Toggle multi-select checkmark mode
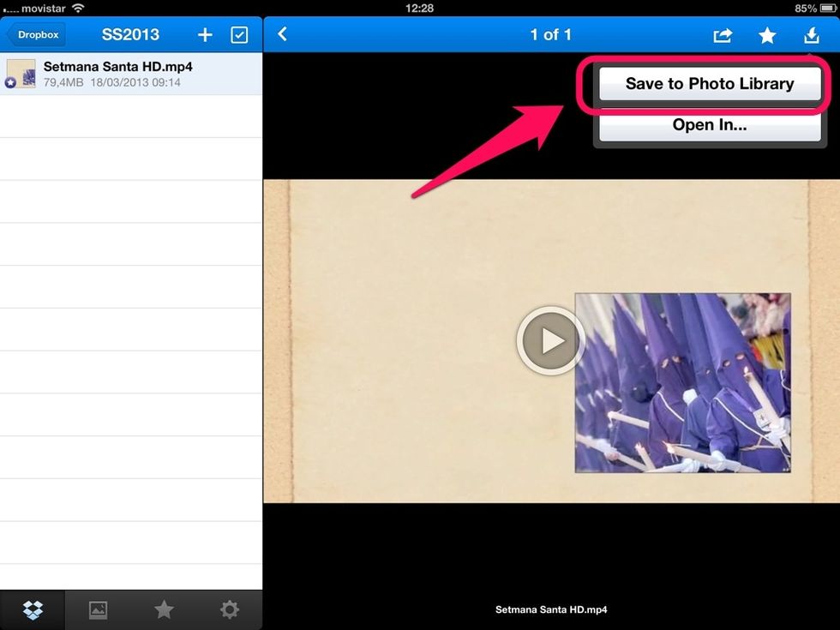Image resolution: width=840 pixels, height=630 pixels. coord(239,35)
